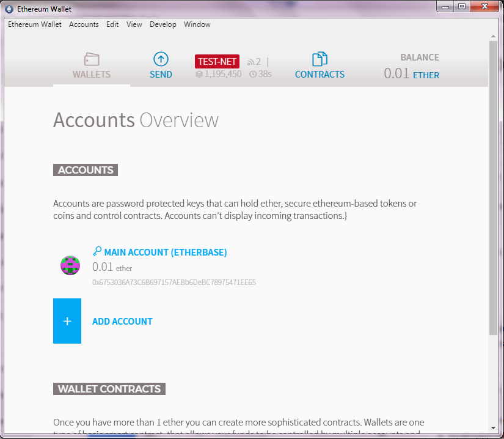Screen dimensions: 504x439
Task: Click the peers count icon
Action: [250, 62]
